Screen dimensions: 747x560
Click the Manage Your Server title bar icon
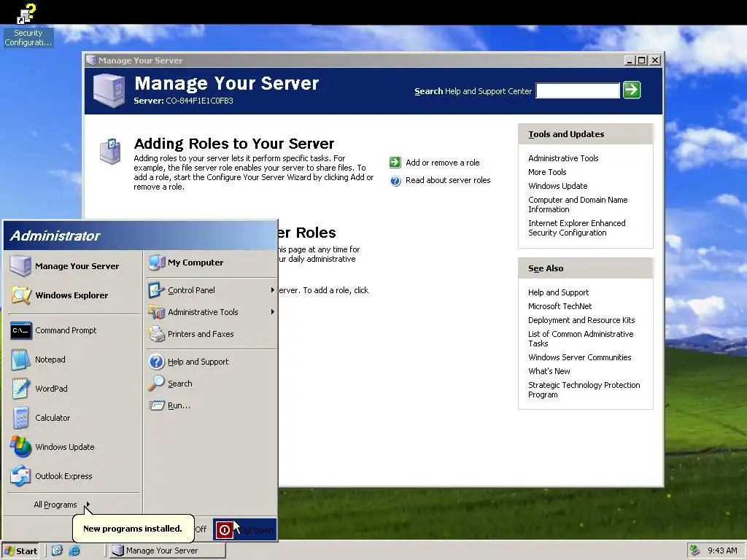91,60
